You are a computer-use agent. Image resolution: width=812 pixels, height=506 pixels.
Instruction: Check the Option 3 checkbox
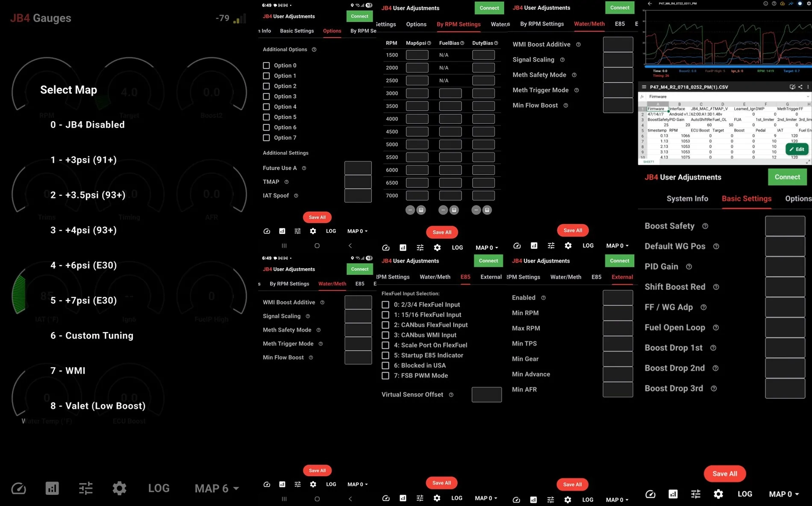tap(266, 97)
